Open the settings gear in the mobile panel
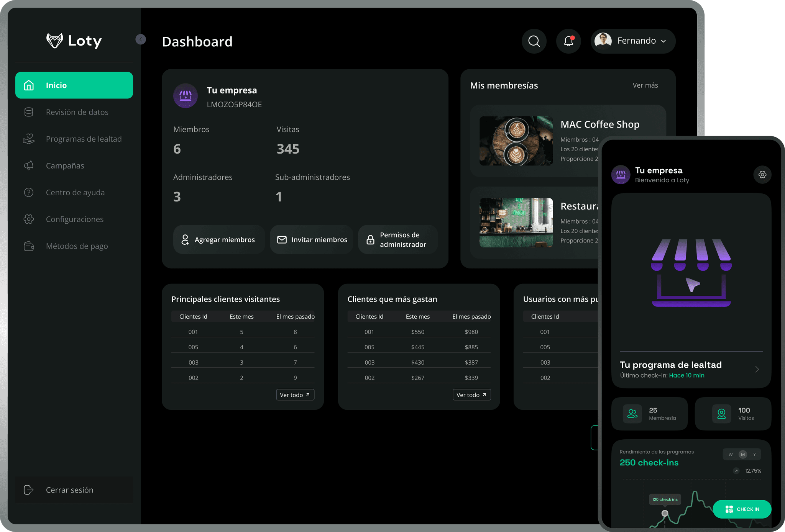Image resolution: width=785 pixels, height=532 pixels. (762, 175)
